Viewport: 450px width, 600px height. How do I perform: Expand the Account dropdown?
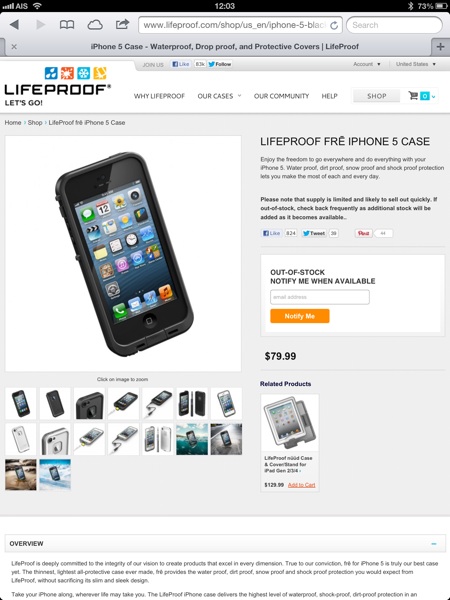coord(367,64)
